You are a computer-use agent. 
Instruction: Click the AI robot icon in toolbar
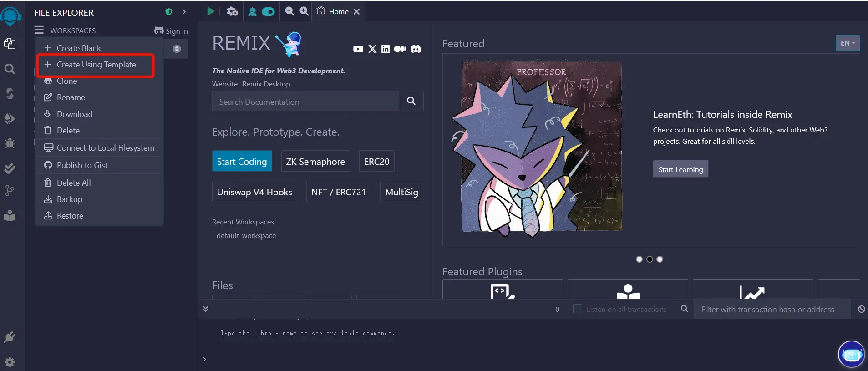[x=252, y=12]
